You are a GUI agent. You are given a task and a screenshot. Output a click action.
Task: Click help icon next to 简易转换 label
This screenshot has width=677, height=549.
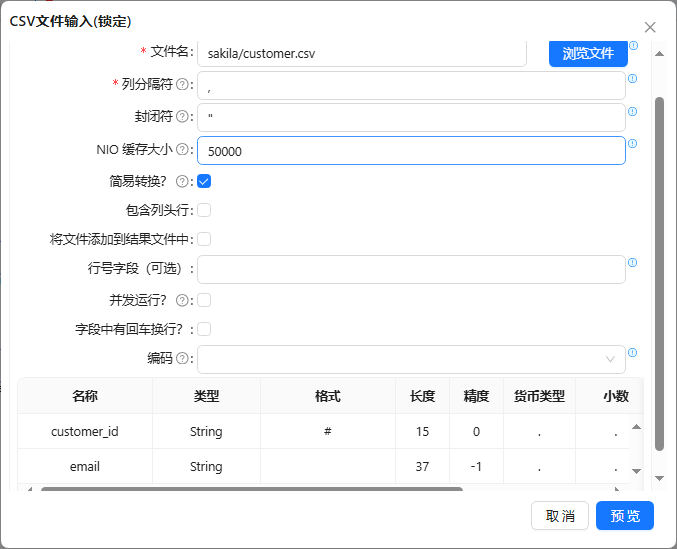click(182, 182)
